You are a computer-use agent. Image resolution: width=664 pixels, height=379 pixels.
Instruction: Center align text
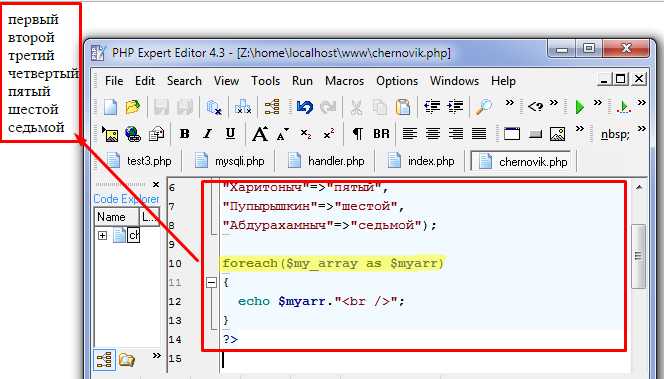432,134
